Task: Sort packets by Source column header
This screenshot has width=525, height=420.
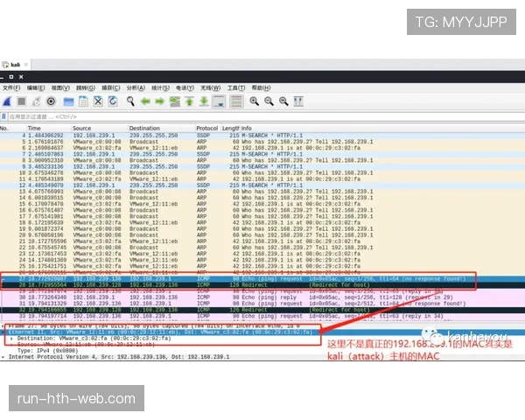Action: point(82,129)
